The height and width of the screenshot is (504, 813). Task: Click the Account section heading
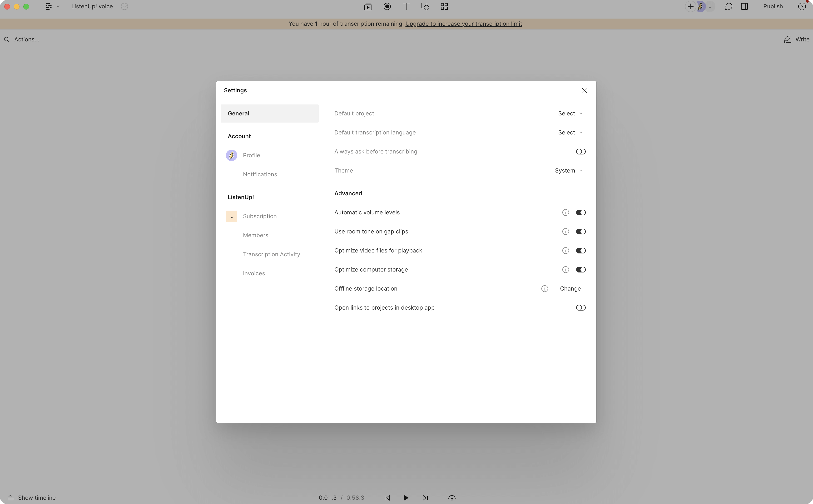239,136
